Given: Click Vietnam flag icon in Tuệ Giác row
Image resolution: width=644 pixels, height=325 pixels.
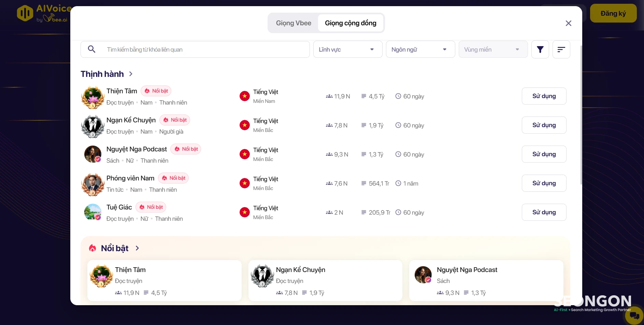Looking at the screenshot, I should (x=244, y=212).
